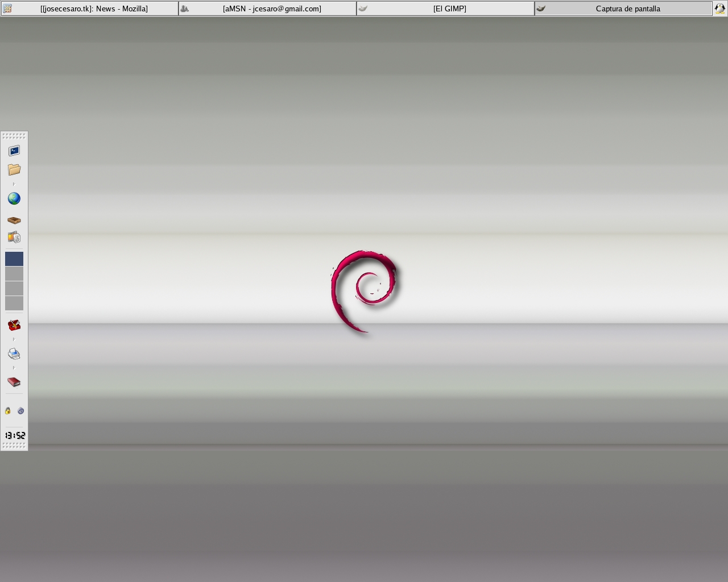The width and height of the screenshot is (728, 582).
Task: Click the aMSN window icon in taskbar
Action: (184, 9)
